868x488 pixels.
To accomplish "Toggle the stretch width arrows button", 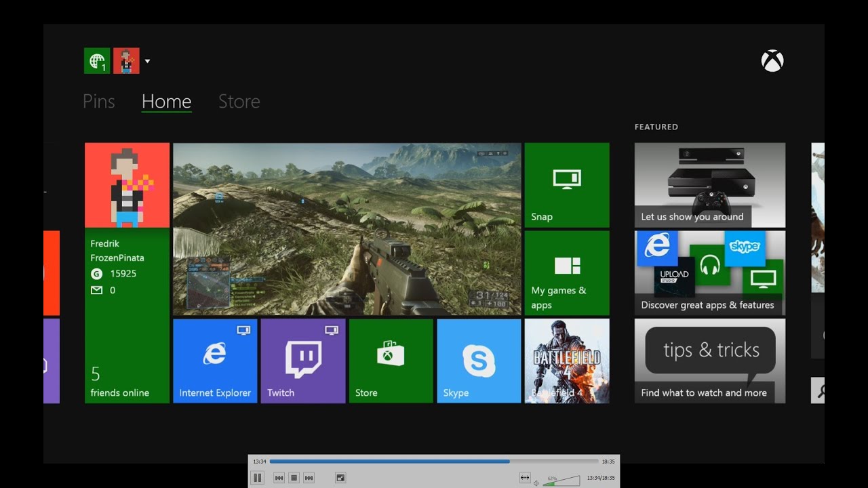I will pos(525,478).
